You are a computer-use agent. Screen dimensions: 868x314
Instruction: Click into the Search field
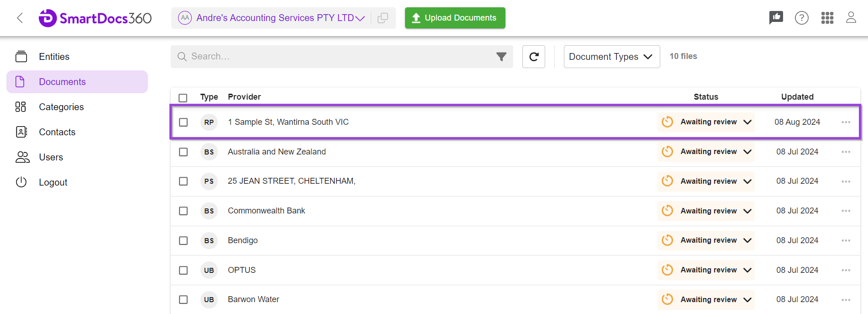pos(338,57)
